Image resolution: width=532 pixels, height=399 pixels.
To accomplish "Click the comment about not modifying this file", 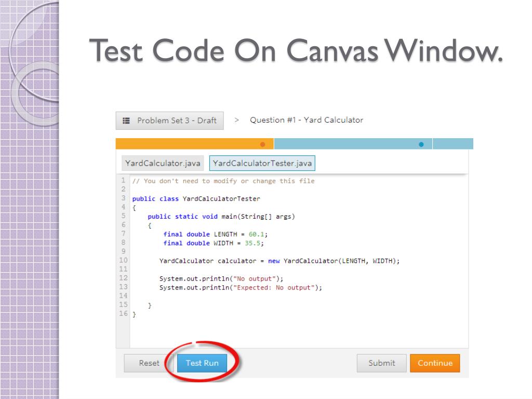I will (x=223, y=181).
